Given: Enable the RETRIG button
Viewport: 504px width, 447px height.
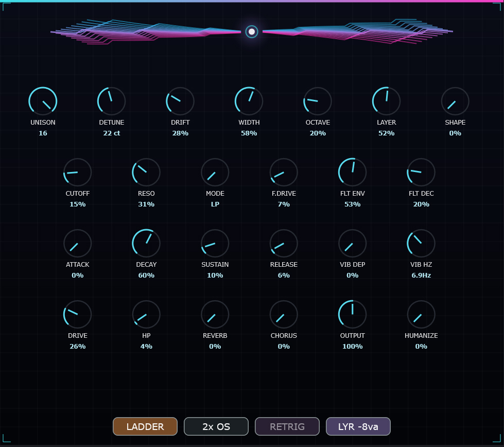Looking at the screenshot, I should [x=287, y=426].
